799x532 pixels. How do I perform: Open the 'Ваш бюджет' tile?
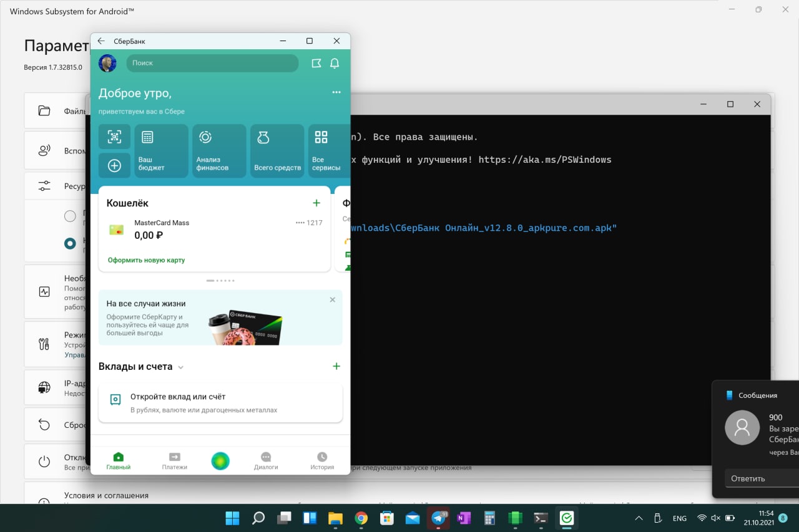pyautogui.click(x=161, y=151)
